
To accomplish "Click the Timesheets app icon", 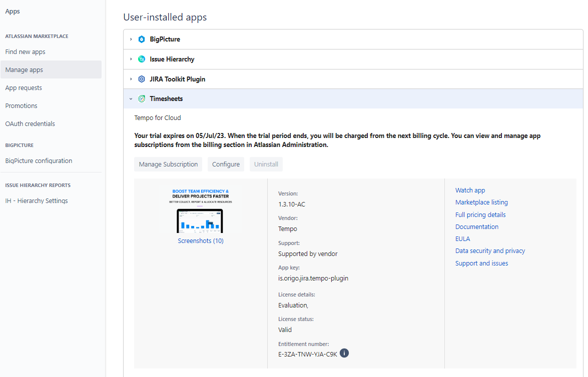I will tap(142, 99).
